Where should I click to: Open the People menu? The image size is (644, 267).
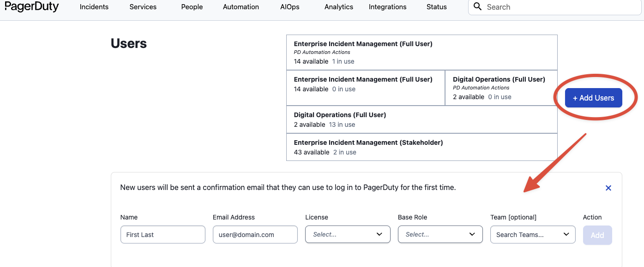[192, 7]
